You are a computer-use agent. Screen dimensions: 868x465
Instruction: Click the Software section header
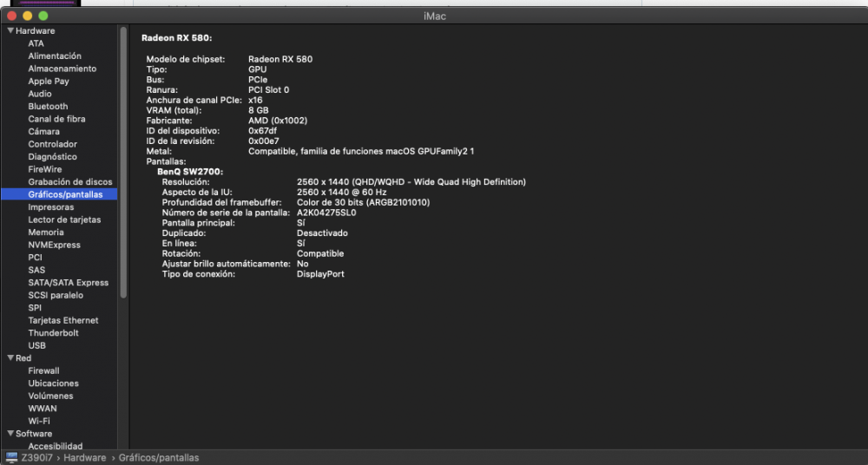tap(34, 434)
